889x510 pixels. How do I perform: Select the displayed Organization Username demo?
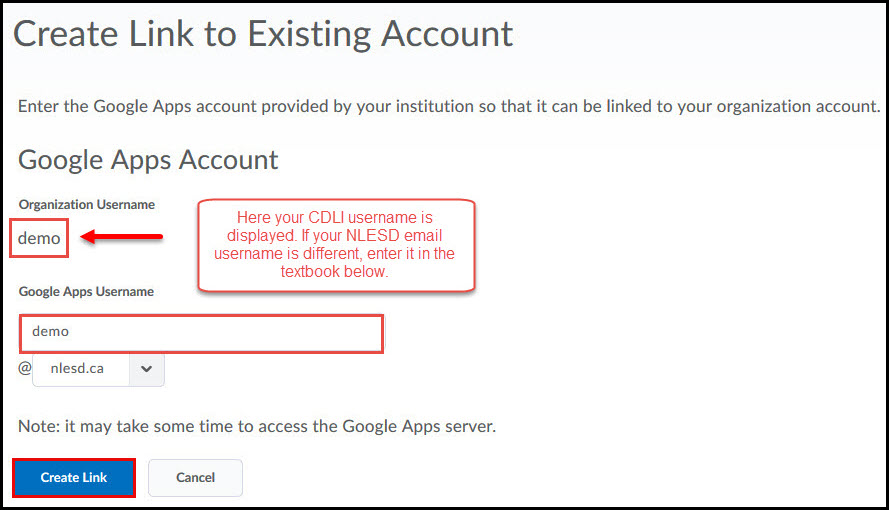39,238
